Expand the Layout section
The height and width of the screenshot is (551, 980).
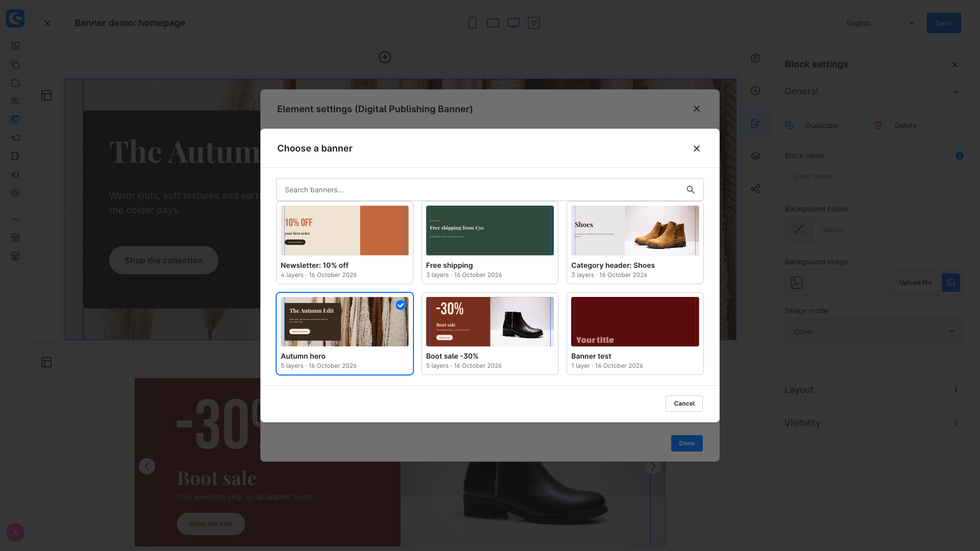coord(873,390)
